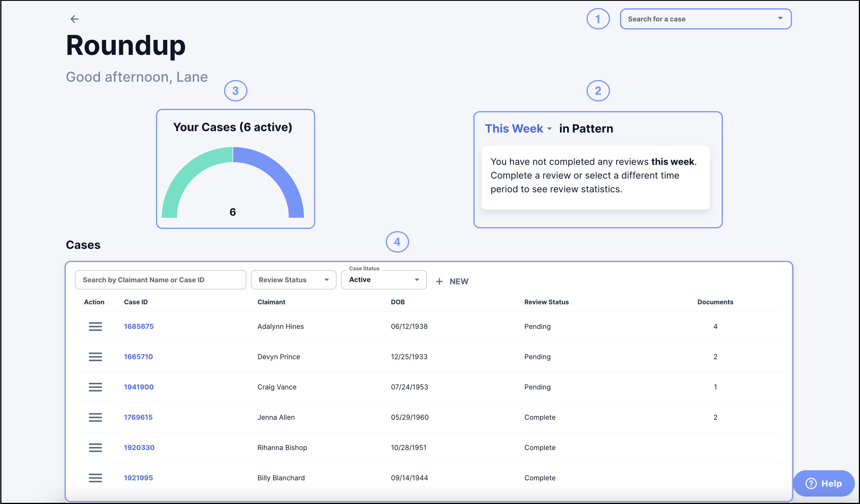Open case link 1920330
The image size is (860, 504).
139,447
